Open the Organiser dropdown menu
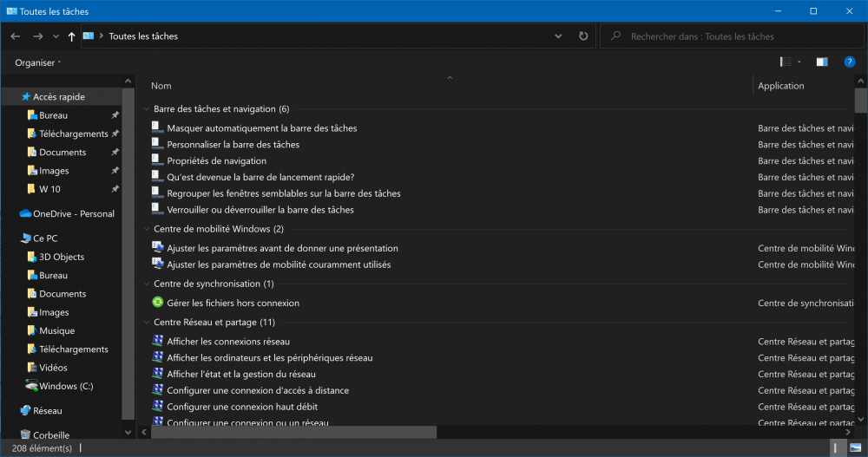 tap(37, 62)
